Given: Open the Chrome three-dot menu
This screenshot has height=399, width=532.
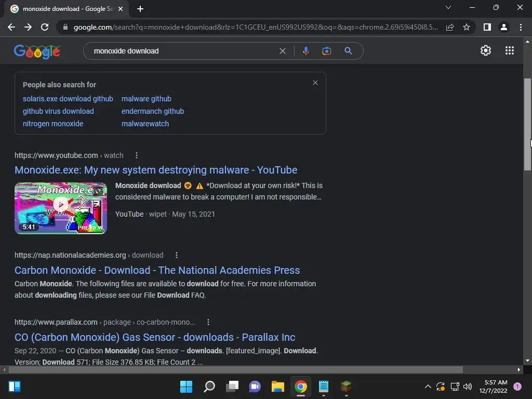Looking at the screenshot, I should pos(521,27).
